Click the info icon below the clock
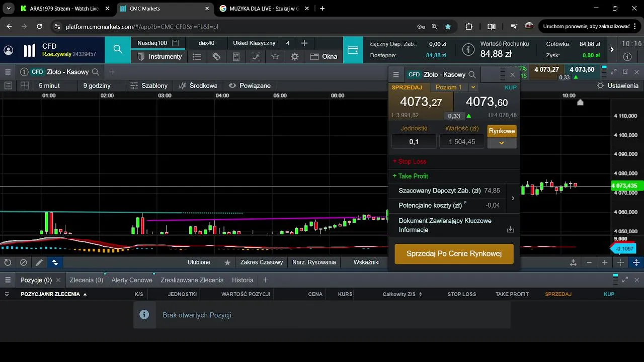This screenshot has width=644, height=362. point(627,56)
